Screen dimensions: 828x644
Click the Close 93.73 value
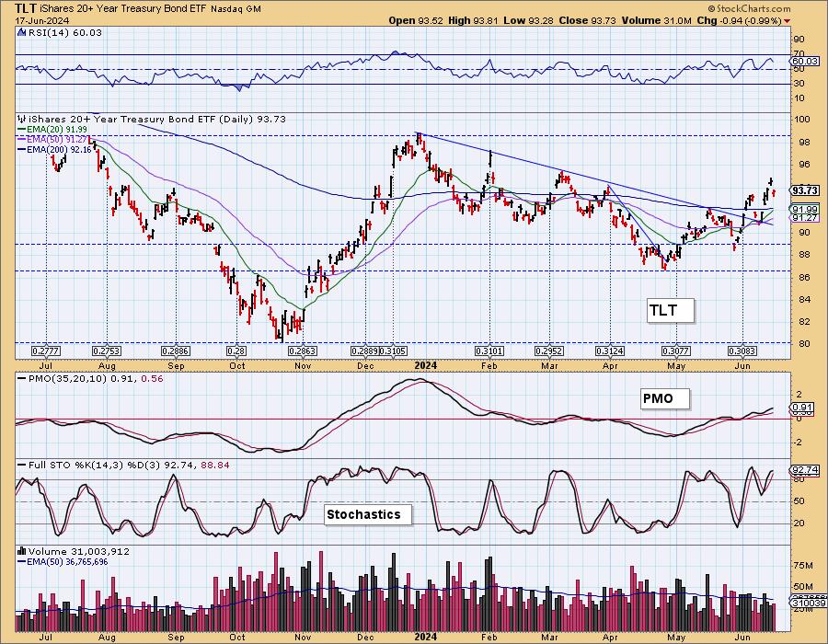(x=586, y=20)
